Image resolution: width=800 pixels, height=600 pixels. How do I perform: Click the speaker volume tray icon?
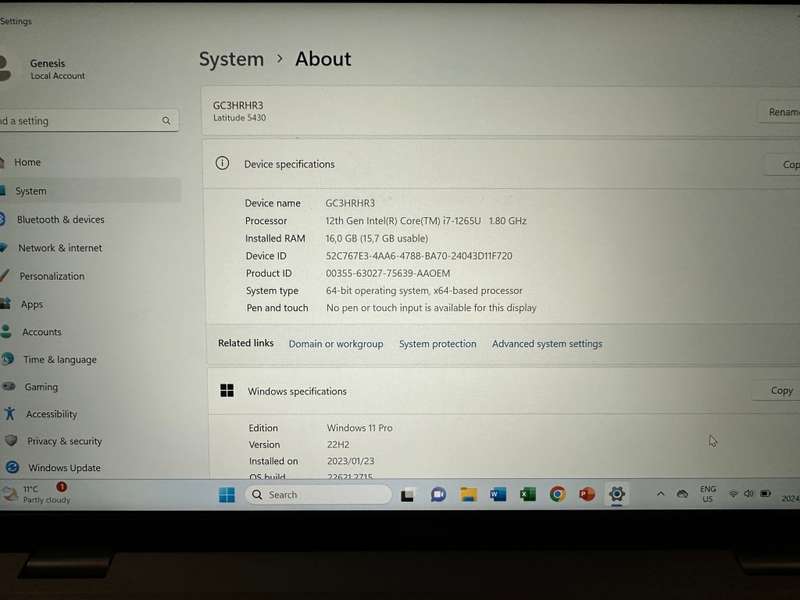tap(748, 494)
